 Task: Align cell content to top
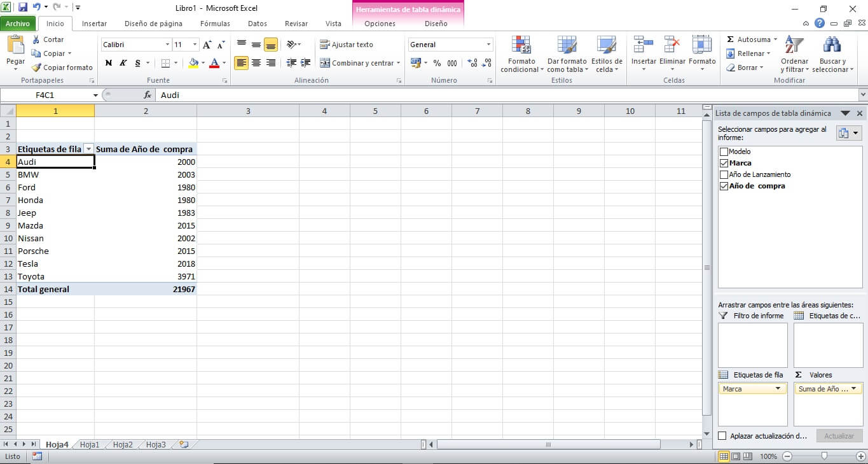point(241,45)
